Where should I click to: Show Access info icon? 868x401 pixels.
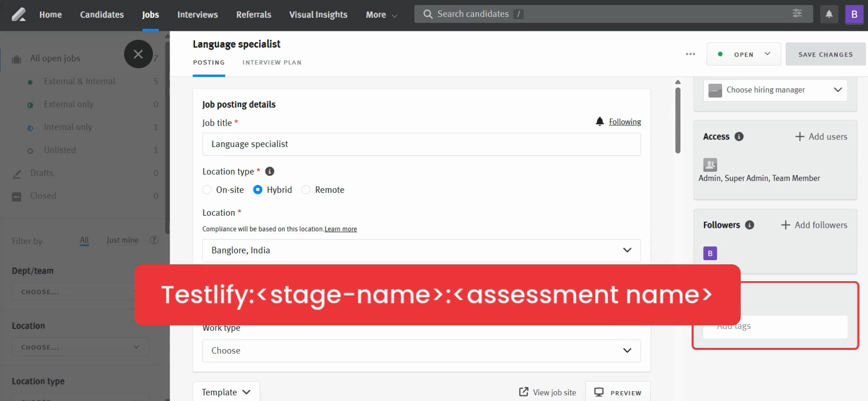[739, 137]
